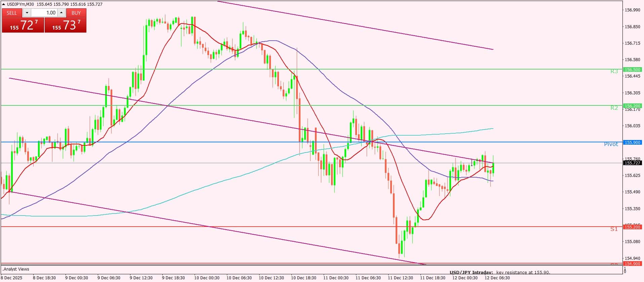Screen dimensions: 644x282
Task: Select the 155.900 blue pivot price tag
Action: [x=633, y=142]
